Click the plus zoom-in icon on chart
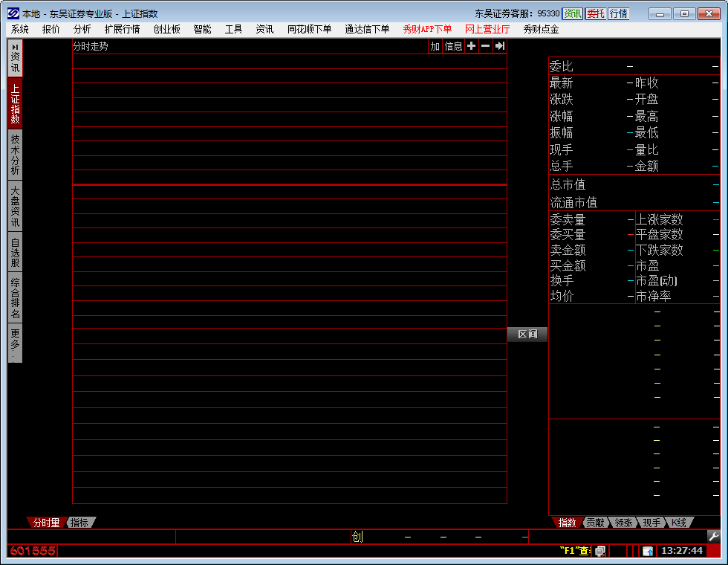Screen dimensions: 728x565 [471, 46]
